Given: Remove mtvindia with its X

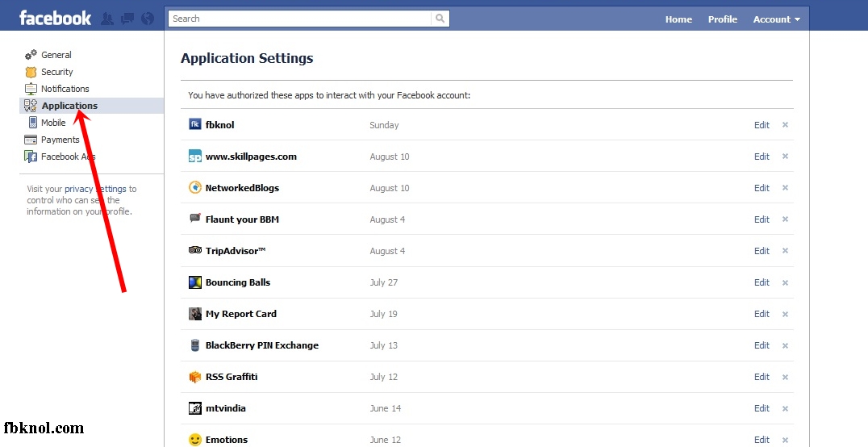Looking at the screenshot, I should (x=785, y=409).
